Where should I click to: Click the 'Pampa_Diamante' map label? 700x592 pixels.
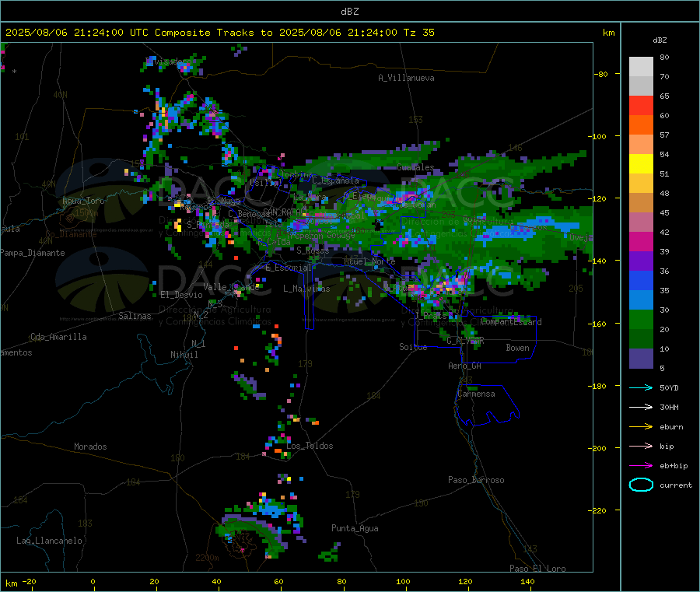coord(32,253)
